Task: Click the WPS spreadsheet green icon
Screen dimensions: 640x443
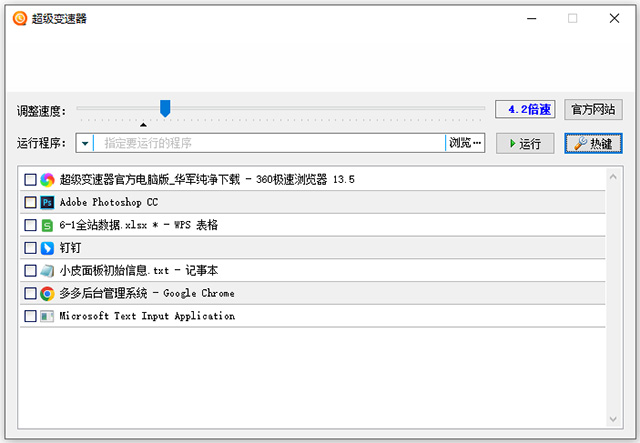Action: click(47, 225)
